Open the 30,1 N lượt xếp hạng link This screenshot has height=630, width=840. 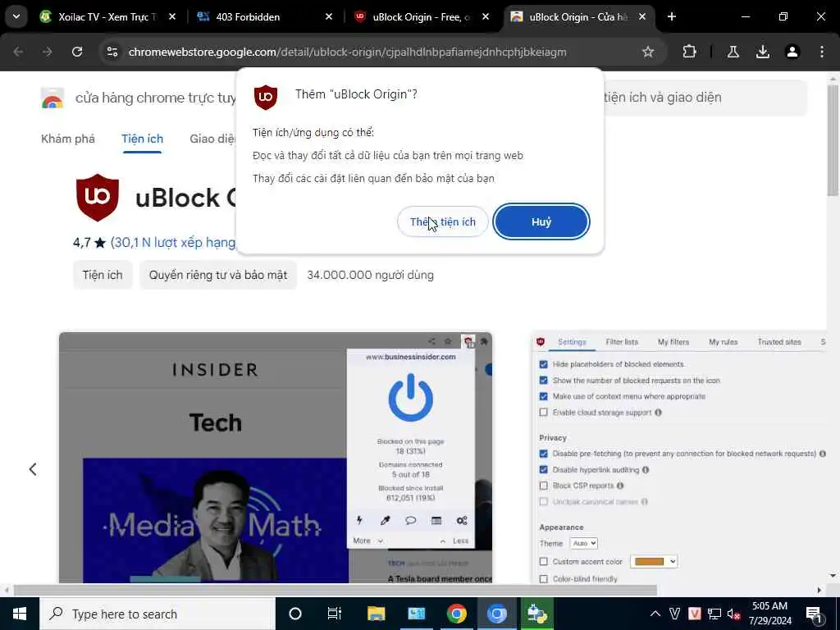tap(173, 243)
